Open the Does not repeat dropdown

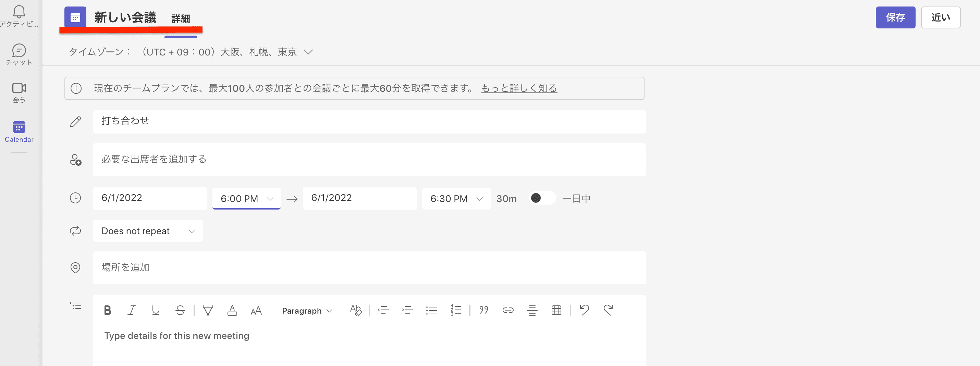(148, 231)
